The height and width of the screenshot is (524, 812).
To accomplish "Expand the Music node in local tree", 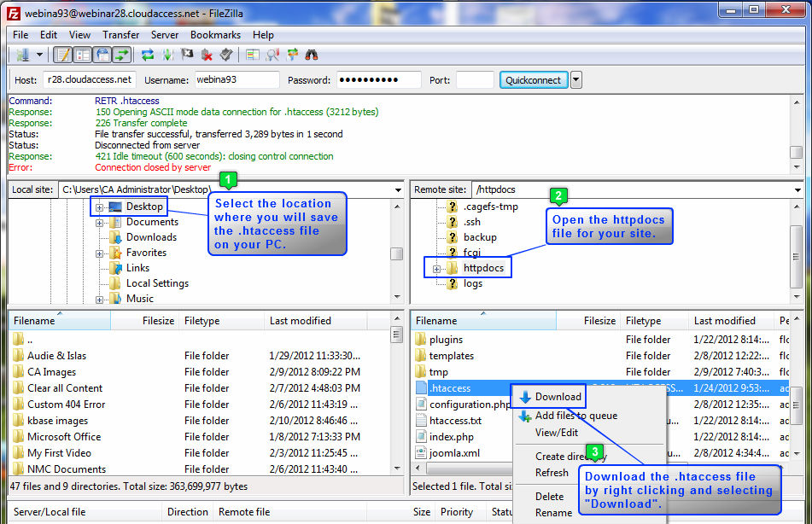I will 99,300.
